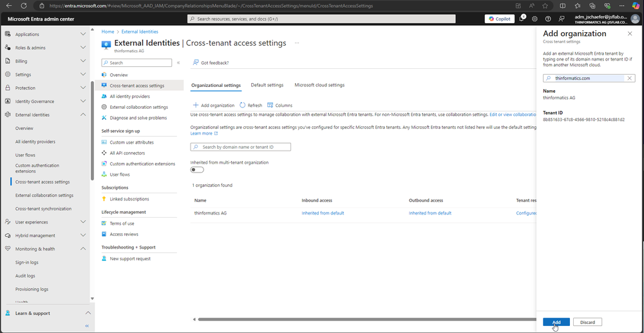Switch to Default settings tab
This screenshot has height=333, width=644.
point(267,85)
